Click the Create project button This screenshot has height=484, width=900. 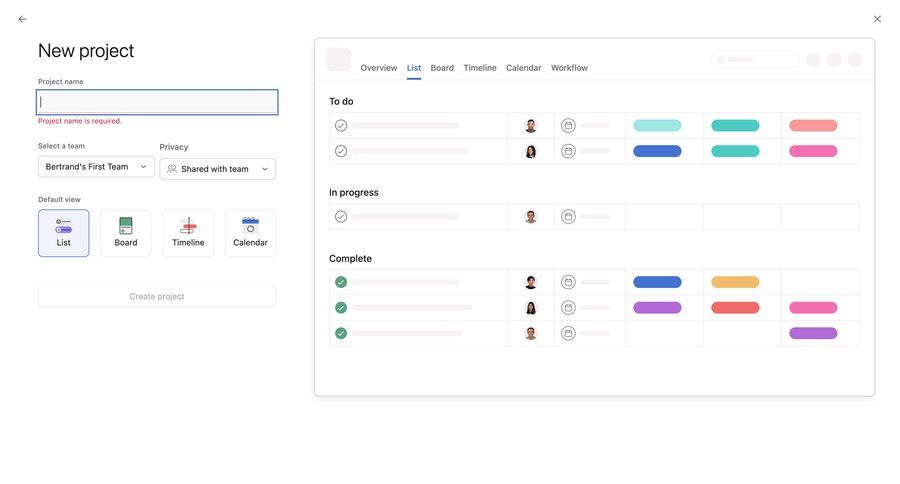pos(157,297)
